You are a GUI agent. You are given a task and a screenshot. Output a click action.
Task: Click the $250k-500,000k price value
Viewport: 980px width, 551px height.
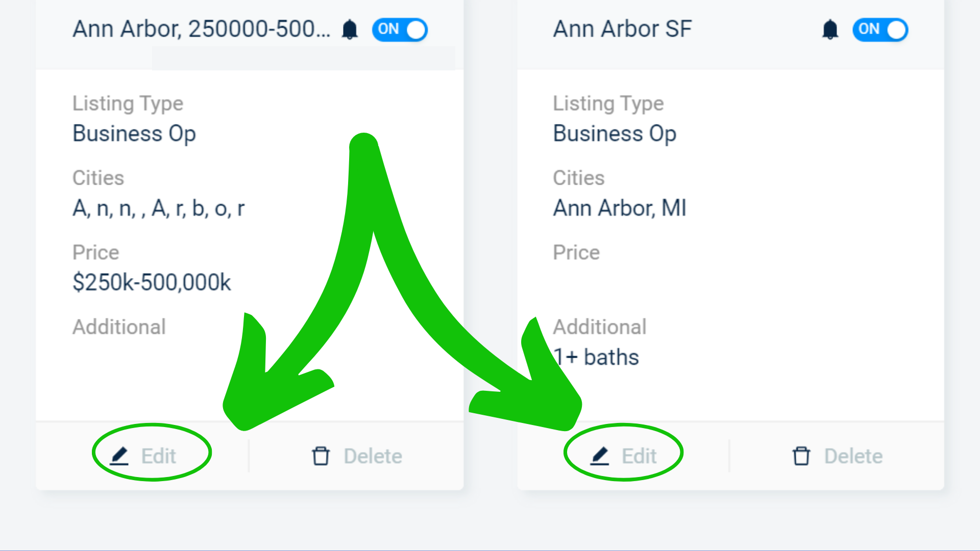point(152,282)
